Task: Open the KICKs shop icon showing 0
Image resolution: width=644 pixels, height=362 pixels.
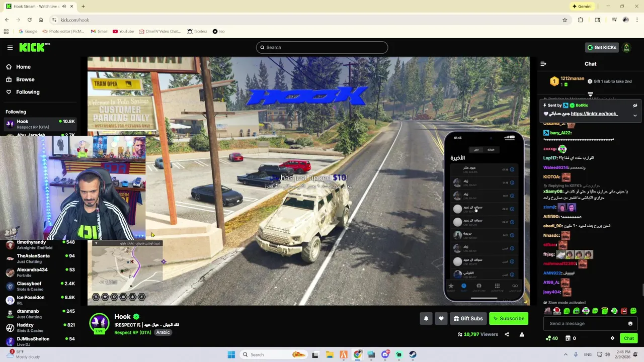Action: point(571,338)
